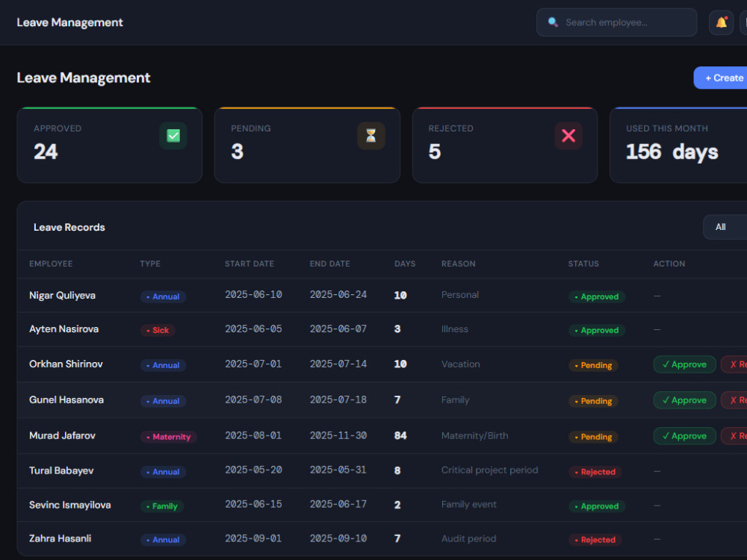The width and height of the screenshot is (747, 560).
Task: Click Annual badge in Nigar Quliyeva's row
Action: click(163, 296)
